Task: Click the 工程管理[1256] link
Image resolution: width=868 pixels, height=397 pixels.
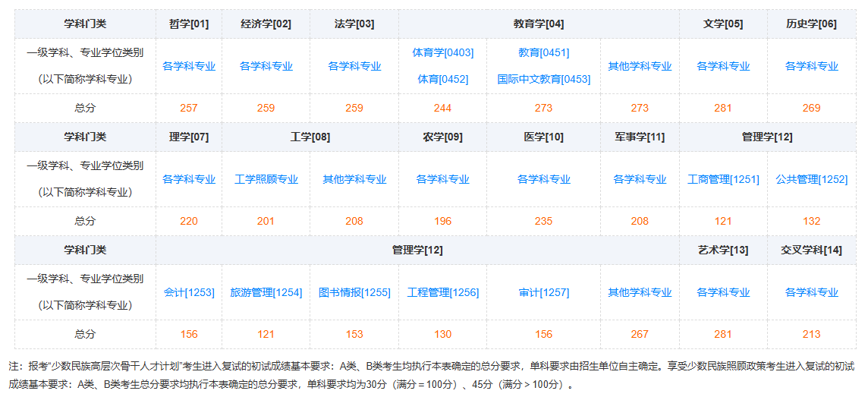Action: [x=443, y=291]
